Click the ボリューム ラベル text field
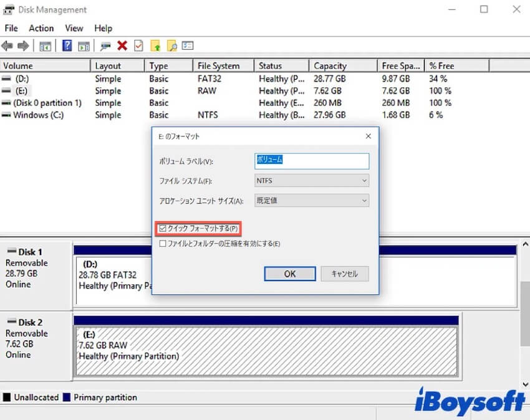The height and width of the screenshot is (420, 530). (312, 161)
